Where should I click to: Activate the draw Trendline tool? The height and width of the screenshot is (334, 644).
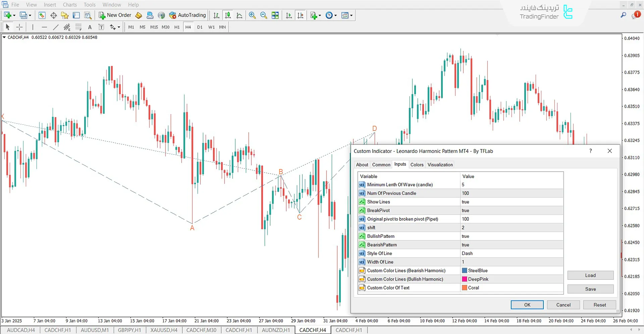coord(56,27)
